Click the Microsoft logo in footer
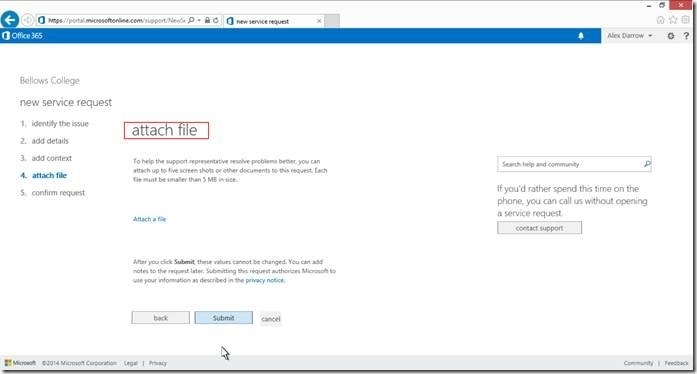 [x=20, y=363]
